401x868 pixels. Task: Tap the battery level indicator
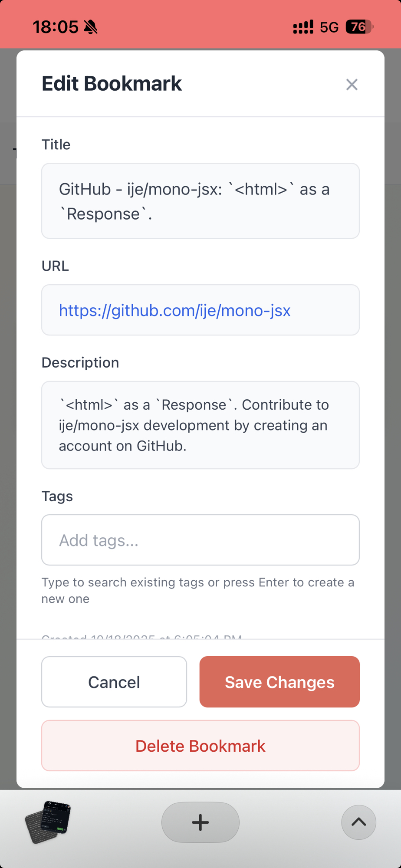[x=359, y=27]
